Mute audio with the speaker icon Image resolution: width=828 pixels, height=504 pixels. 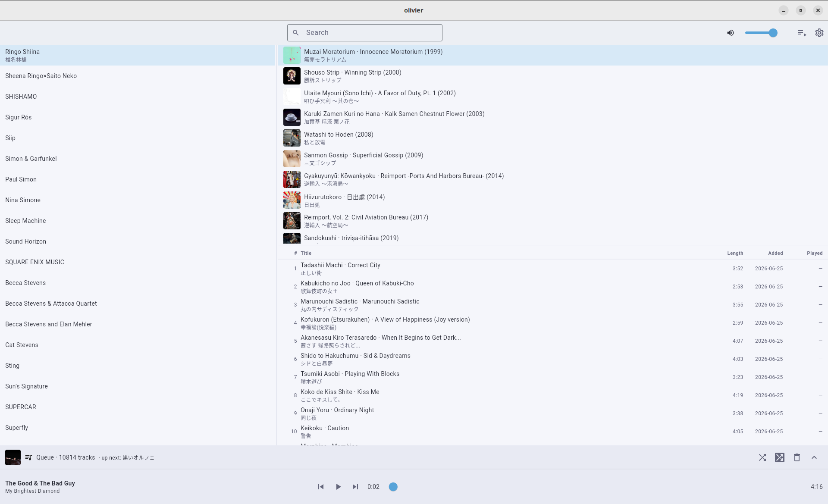tap(731, 33)
